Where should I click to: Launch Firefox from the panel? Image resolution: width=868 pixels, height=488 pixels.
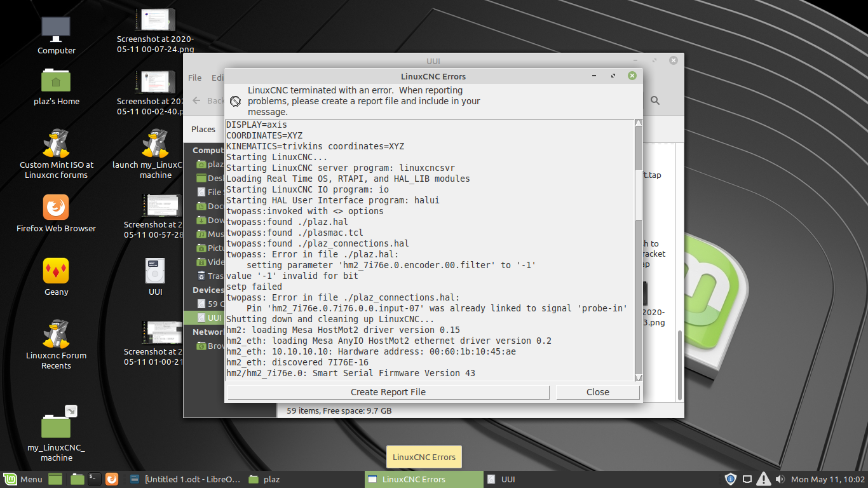[112, 479]
